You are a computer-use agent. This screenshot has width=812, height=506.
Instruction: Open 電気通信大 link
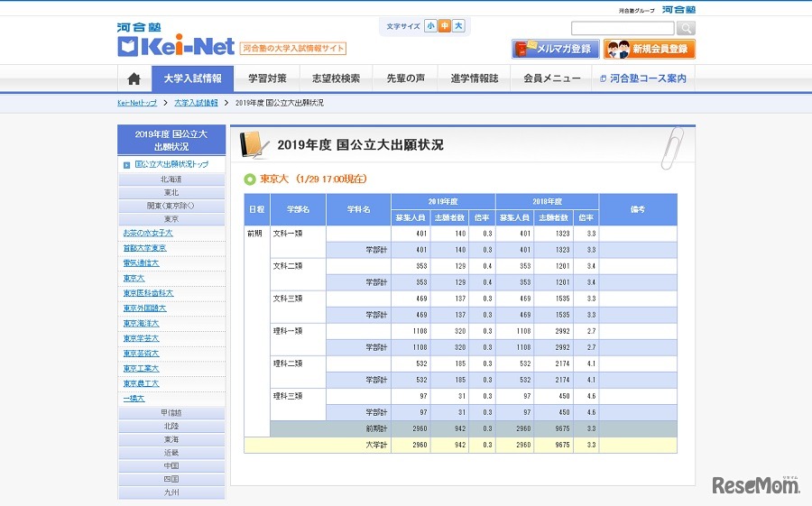(142, 263)
